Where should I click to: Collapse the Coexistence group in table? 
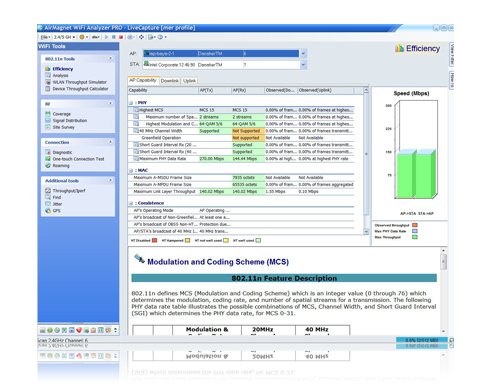click(131, 203)
